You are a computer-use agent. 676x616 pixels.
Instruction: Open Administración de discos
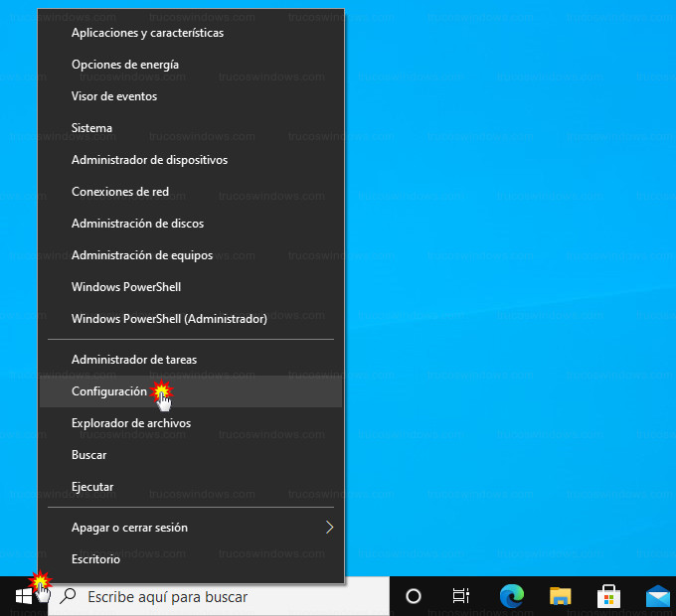[x=191, y=224]
